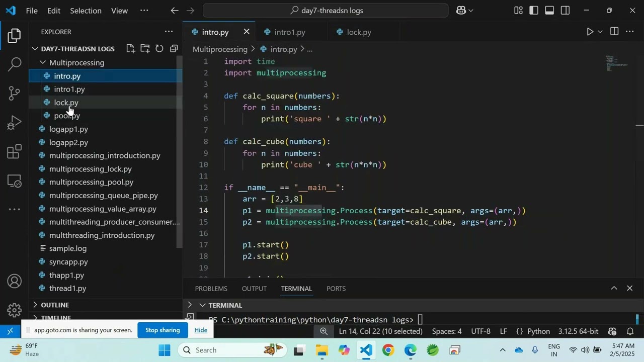Collapse the TERMINAL section chevron
The image size is (644, 362).
pyautogui.click(x=202, y=305)
